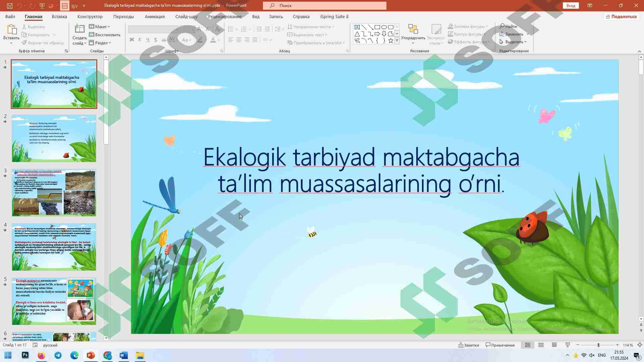The image size is (644, 362).
Task: Click zoom in plus button
Action: 617,345
